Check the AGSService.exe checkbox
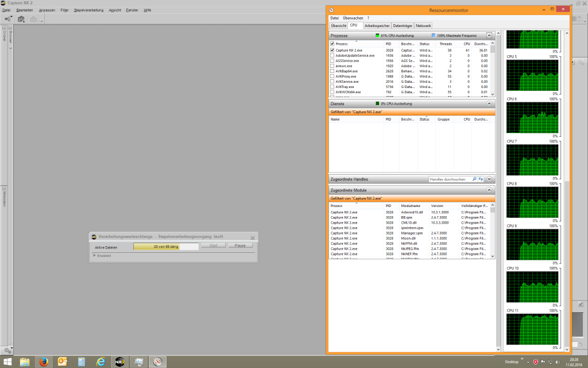 (332, 60)
